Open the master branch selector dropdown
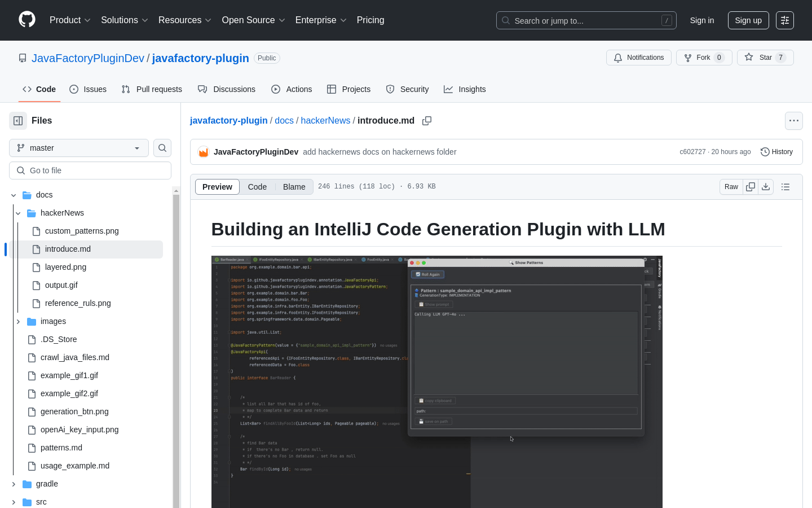Viewport: 812px width, 508px height. pyautogui.click(x=79, y=148)
